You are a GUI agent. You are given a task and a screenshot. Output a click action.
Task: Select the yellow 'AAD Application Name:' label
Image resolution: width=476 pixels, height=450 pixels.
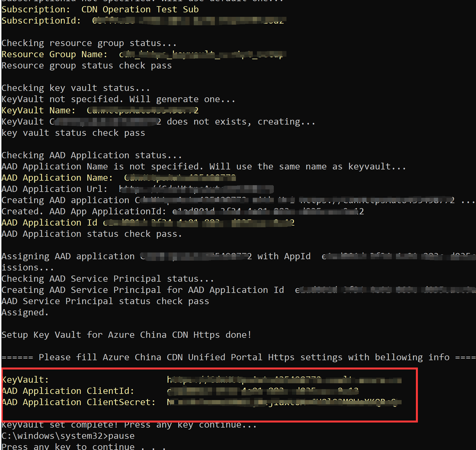click(x=57, y=178)
